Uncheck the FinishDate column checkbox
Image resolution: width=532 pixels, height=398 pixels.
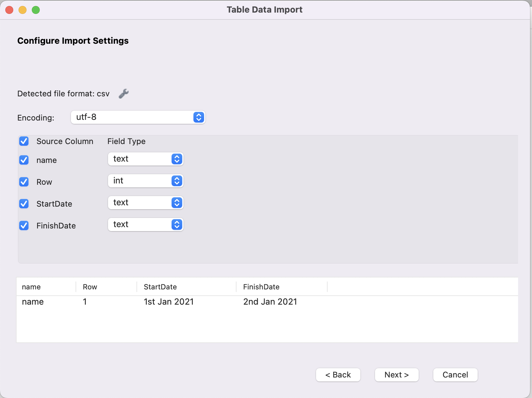click(24, 226)
